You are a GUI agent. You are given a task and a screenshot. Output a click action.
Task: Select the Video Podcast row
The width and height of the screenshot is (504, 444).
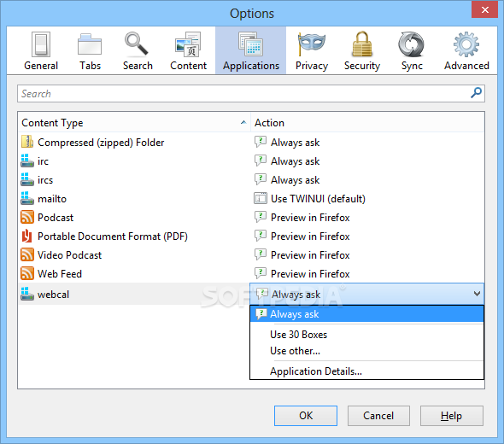[251, 254]
